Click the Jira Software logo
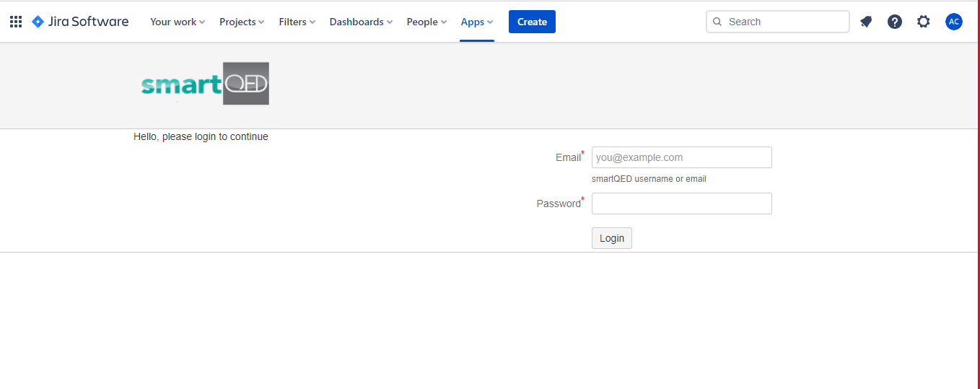 (x=80, y=22)
